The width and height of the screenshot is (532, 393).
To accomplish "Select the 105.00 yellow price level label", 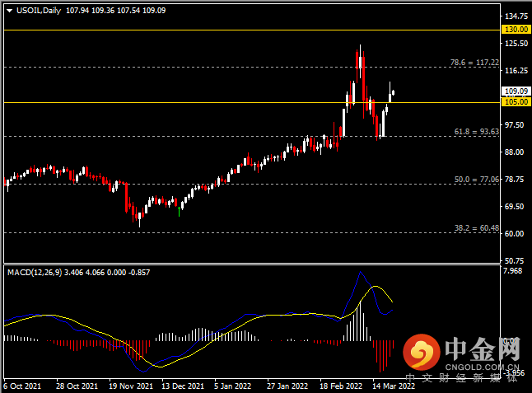I will click(516, 102).
